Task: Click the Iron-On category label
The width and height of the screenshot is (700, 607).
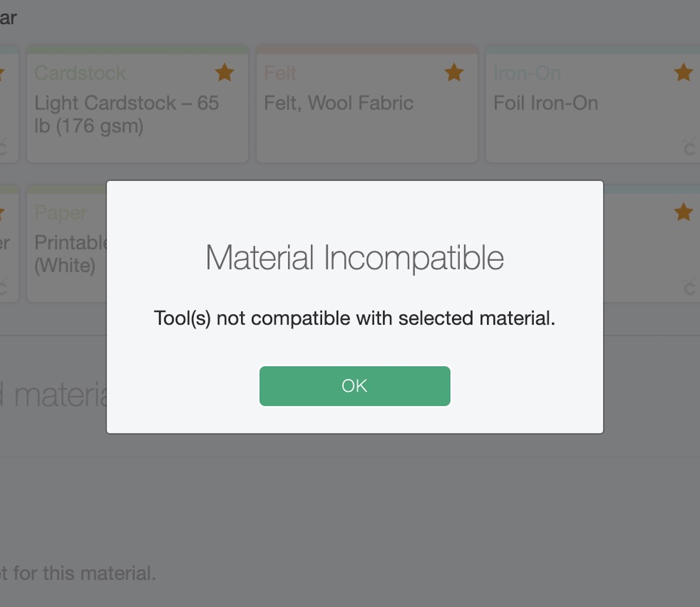Action: pyautogui.click(x=527, y=73)
